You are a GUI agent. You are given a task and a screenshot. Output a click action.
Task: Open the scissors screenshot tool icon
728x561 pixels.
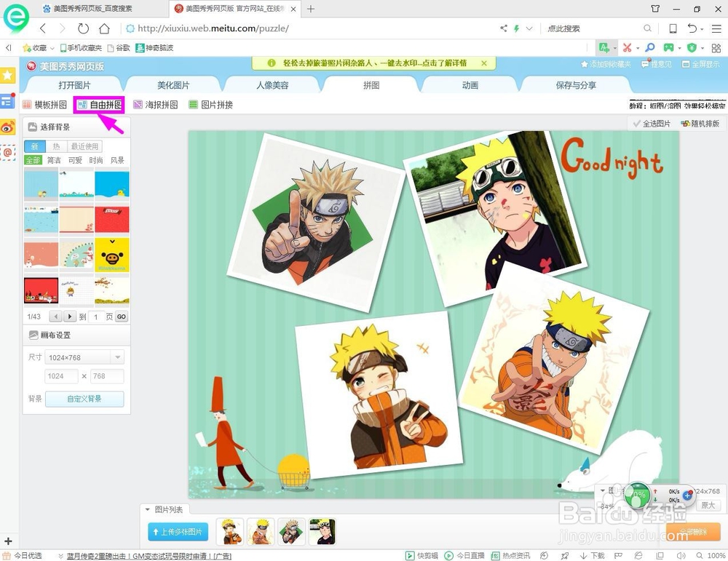(x=628, y=47)
